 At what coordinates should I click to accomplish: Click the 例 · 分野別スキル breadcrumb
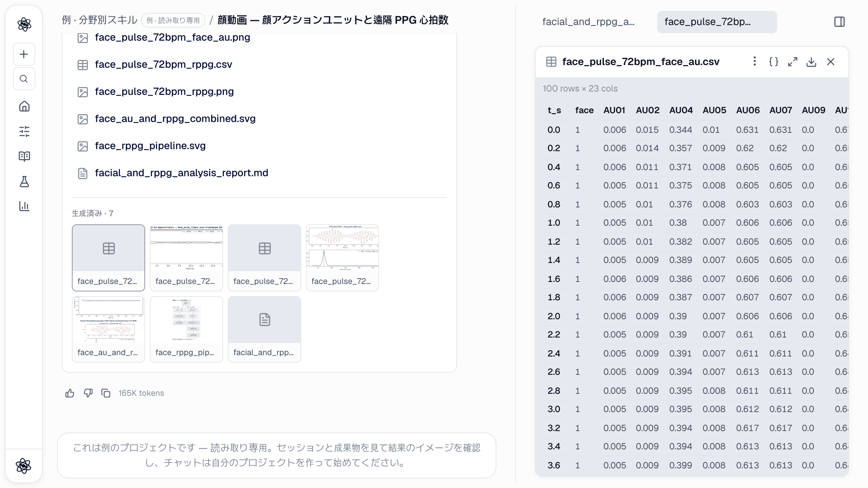pyautogui.click(x=99, y=20)
